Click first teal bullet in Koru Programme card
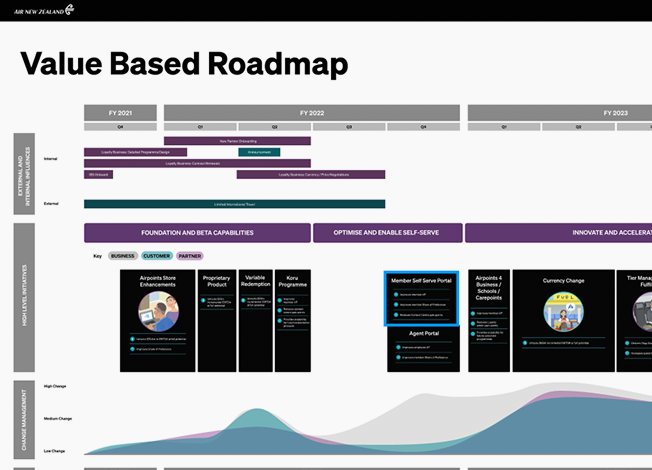This screenshot has height=470, width=652. click(279, 300)
